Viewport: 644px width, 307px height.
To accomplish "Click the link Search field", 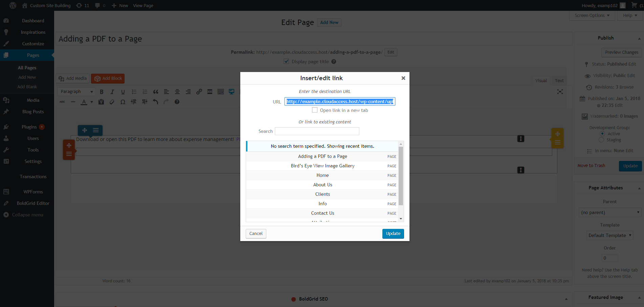I will point(317,131).
